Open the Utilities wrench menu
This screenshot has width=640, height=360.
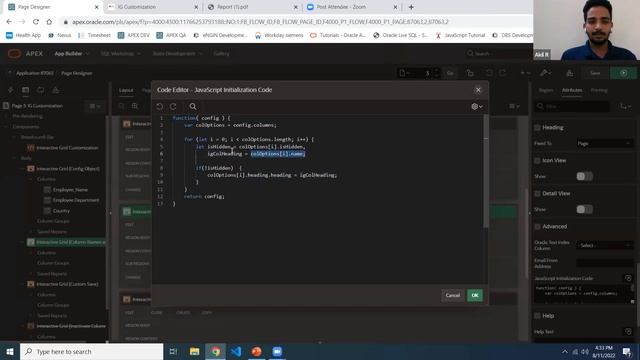[545, 73]
